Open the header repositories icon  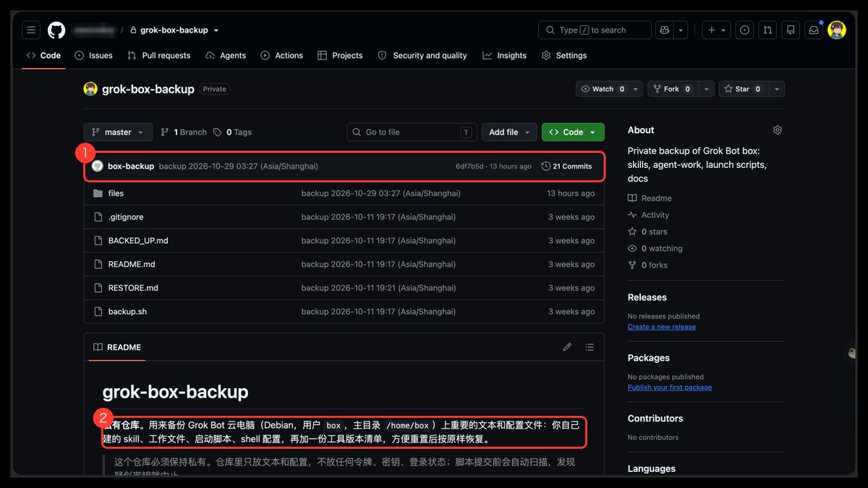[x=791, y=30]
